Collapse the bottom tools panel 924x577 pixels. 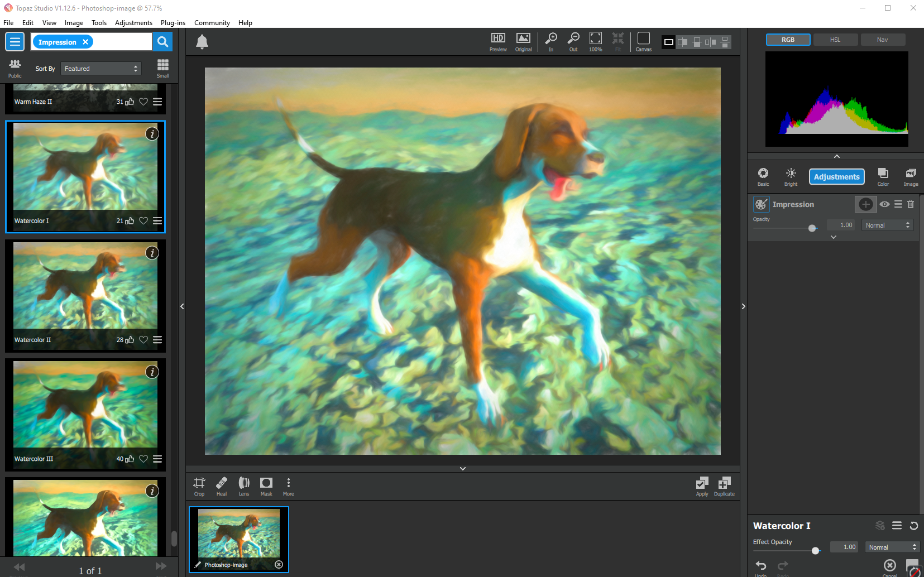tap(463, 469)
